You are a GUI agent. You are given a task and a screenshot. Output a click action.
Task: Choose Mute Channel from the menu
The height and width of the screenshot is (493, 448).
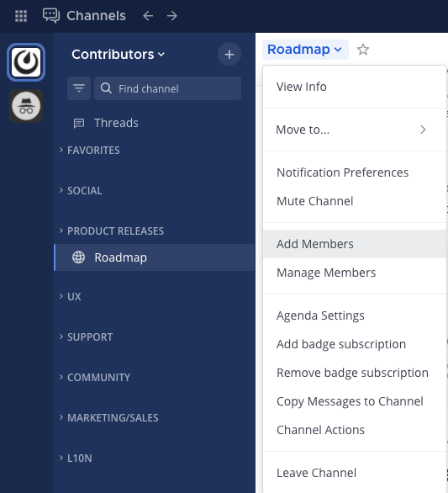[355, 201]
